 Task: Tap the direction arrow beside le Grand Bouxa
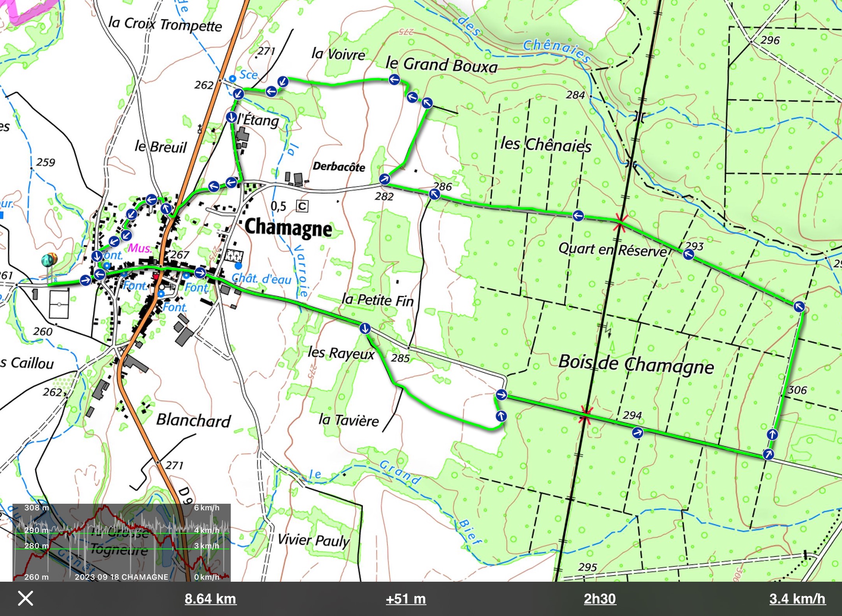[394, 80]
